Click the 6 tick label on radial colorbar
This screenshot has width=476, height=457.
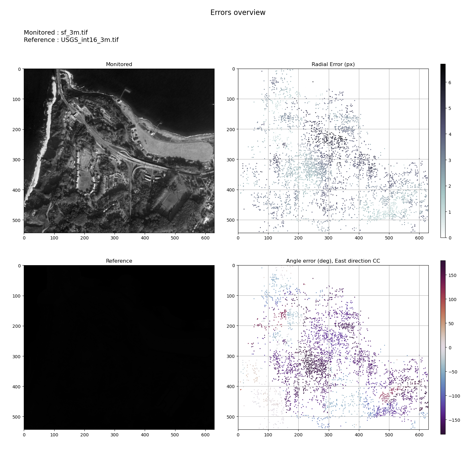click(x=450, y=83)
